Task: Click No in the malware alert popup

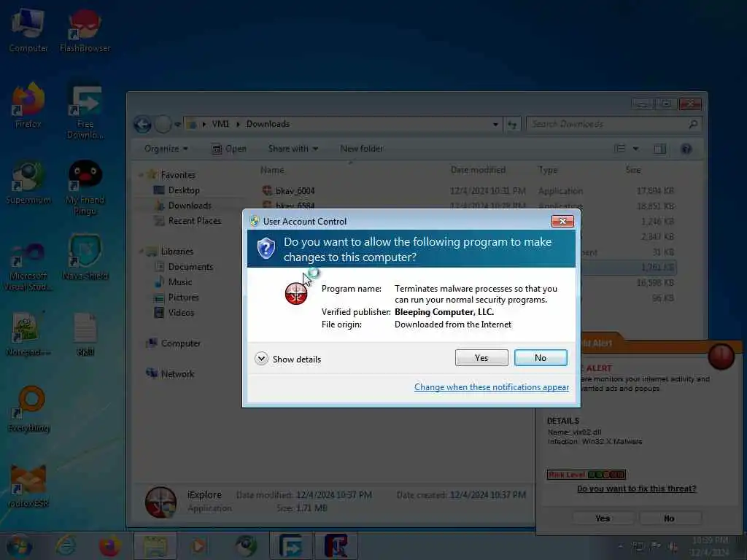Action: (670, 518)
